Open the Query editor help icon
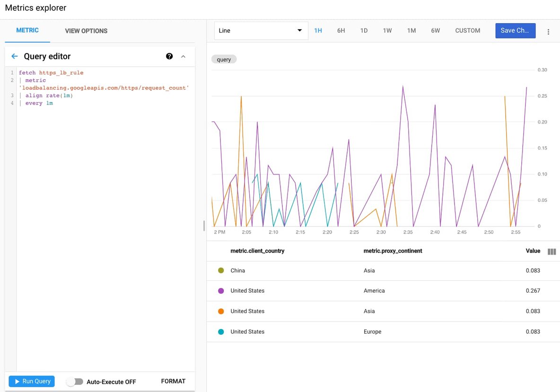560x392 pixels. 169,56
